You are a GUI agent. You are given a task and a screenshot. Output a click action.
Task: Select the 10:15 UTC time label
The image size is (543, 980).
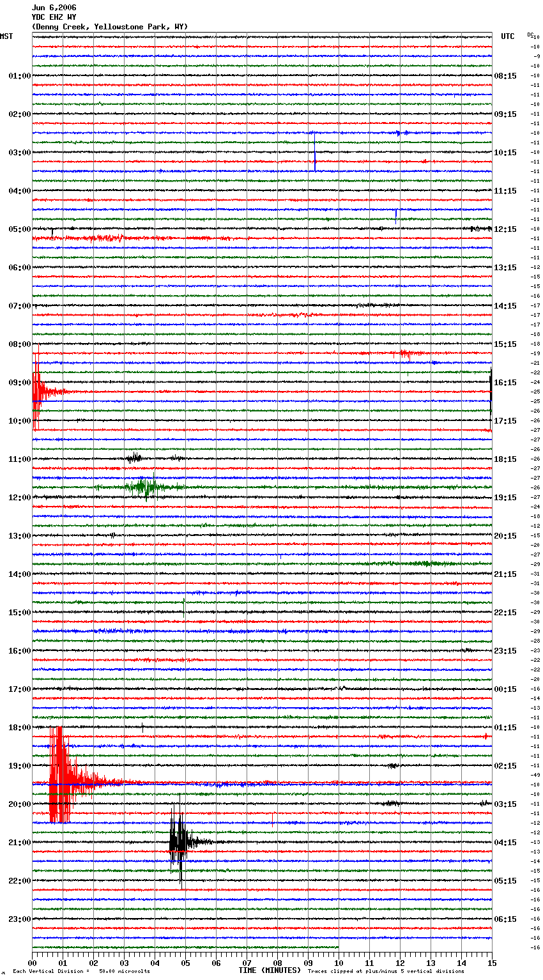505,153
